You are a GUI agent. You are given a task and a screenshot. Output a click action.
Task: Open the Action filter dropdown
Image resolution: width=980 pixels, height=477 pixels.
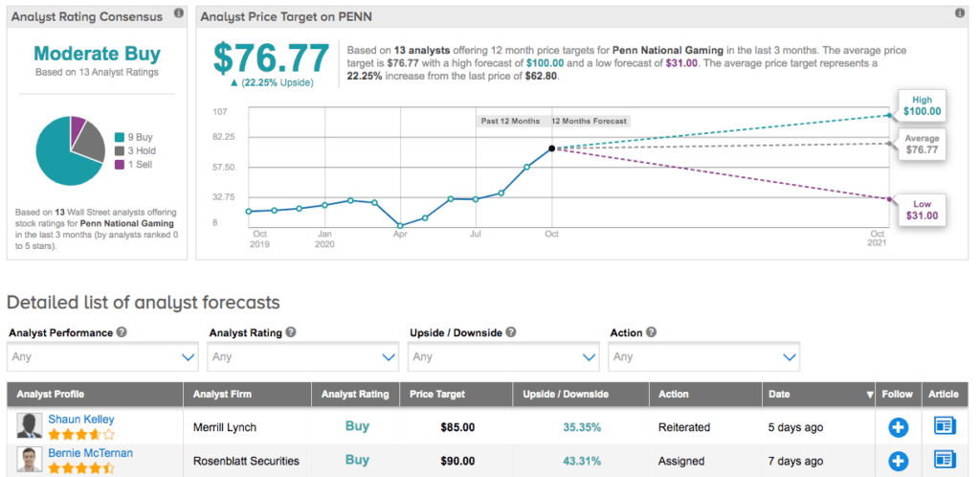(x=704, y=357)
